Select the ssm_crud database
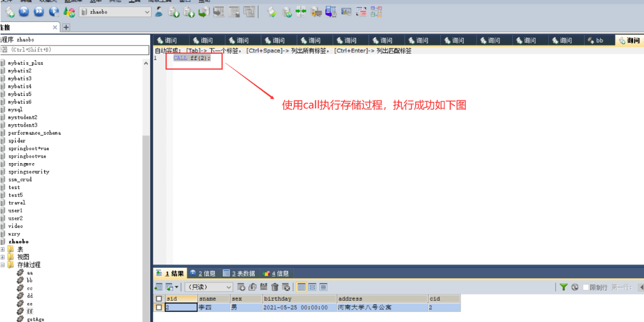Image resolution: width=644 pixels, height=322 pixels. pyautogui.click(x=20, y=180)
